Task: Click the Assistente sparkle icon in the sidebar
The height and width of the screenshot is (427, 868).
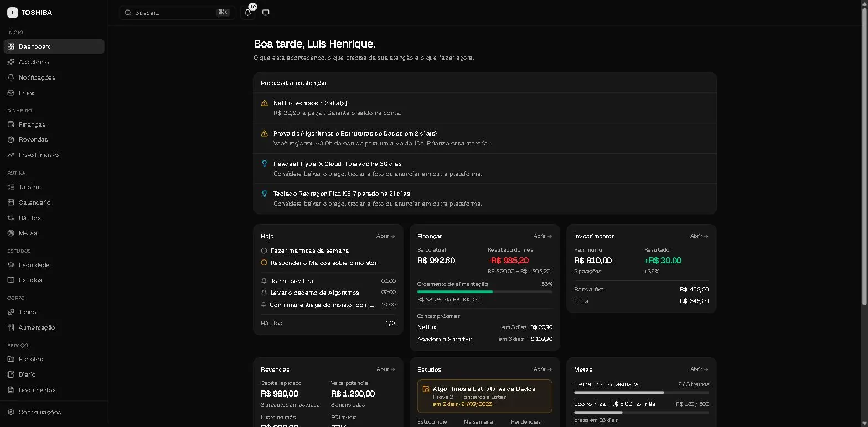Action: coord(11,62)
